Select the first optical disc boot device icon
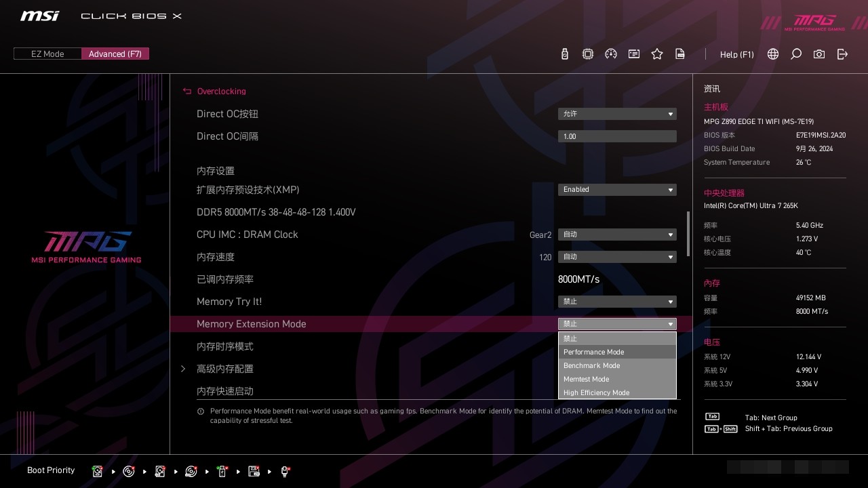868x488 pixels. (129, 471)
